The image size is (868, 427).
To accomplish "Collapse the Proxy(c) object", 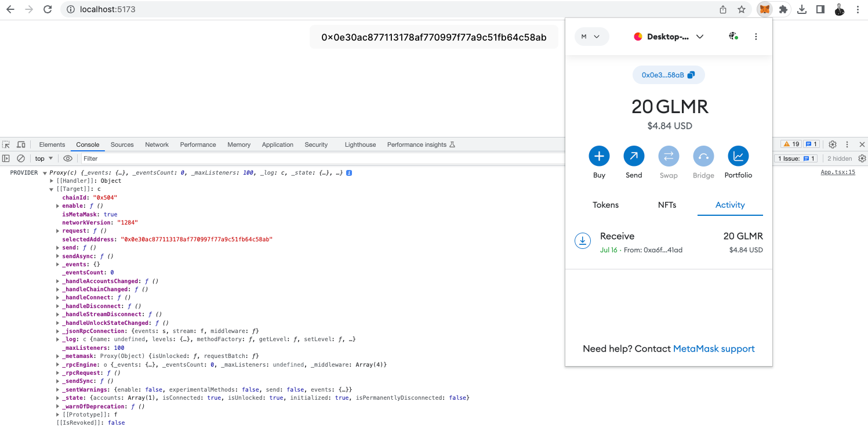I will (45, 173).
